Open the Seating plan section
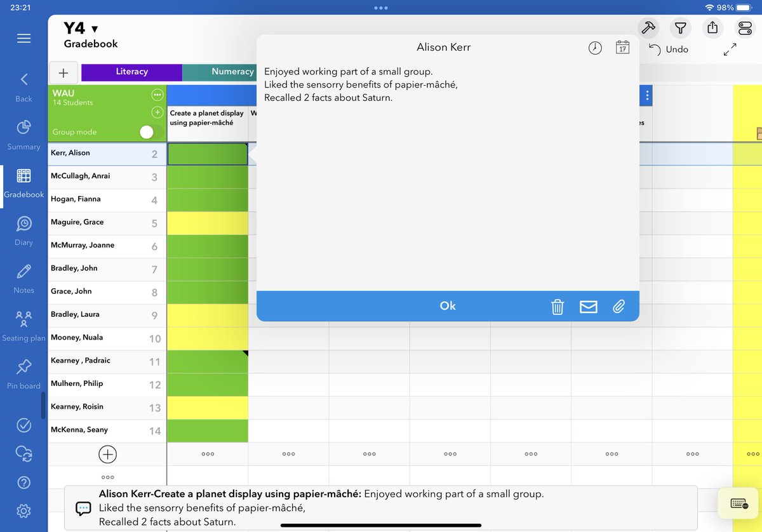This screenshot has height=532, width=762. tap(23, 326)
